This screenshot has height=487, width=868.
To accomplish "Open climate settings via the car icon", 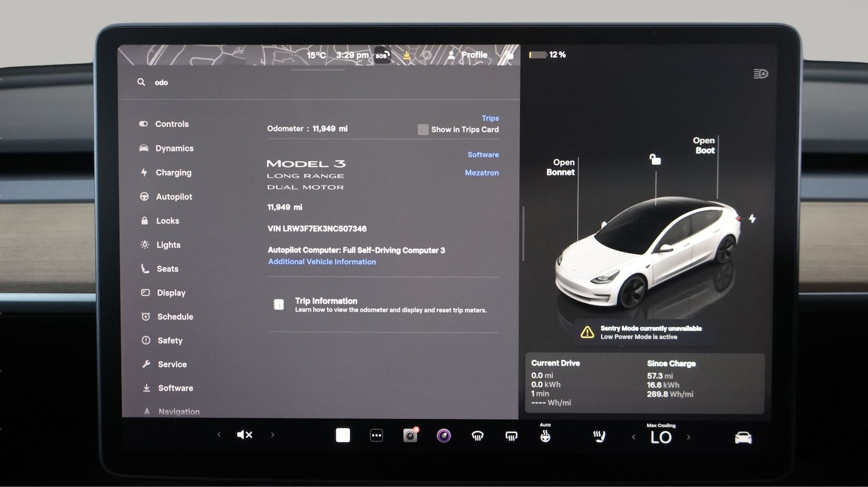I will 743,437.
